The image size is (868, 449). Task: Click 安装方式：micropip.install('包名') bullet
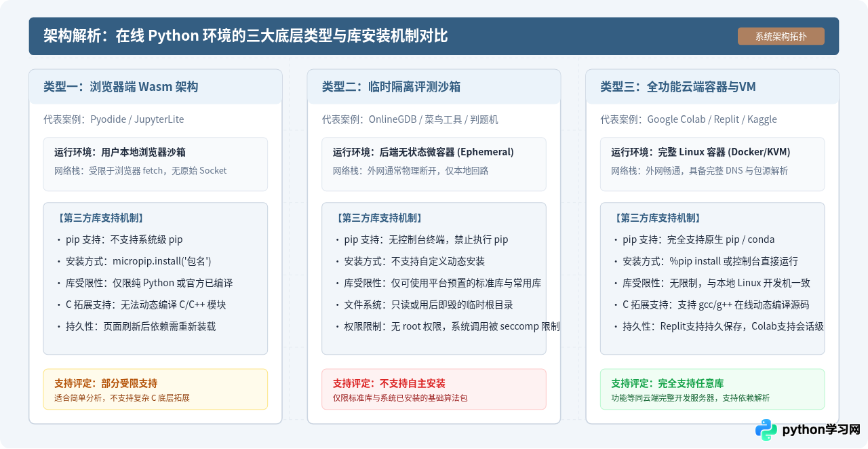(134, 261)
